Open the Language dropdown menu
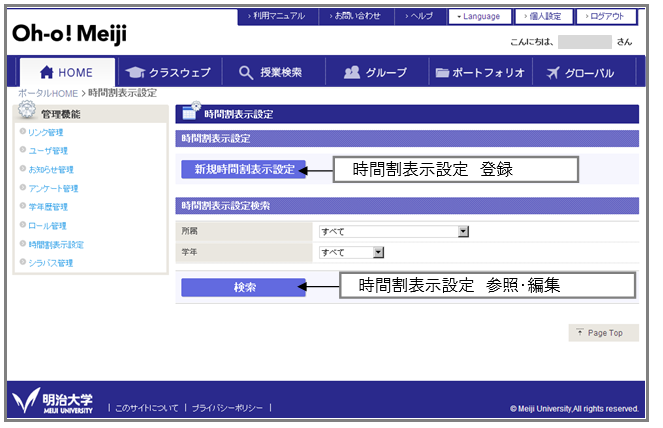663x428 pixels. (x=479, y=16)
